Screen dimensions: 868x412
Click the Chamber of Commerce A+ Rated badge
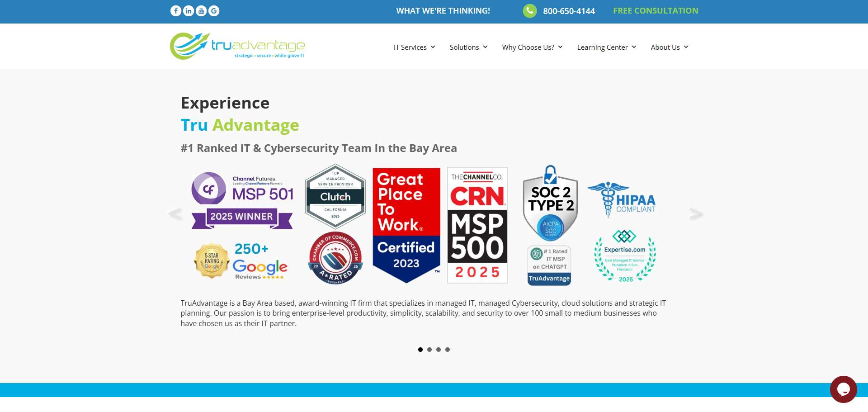(335, 258)
